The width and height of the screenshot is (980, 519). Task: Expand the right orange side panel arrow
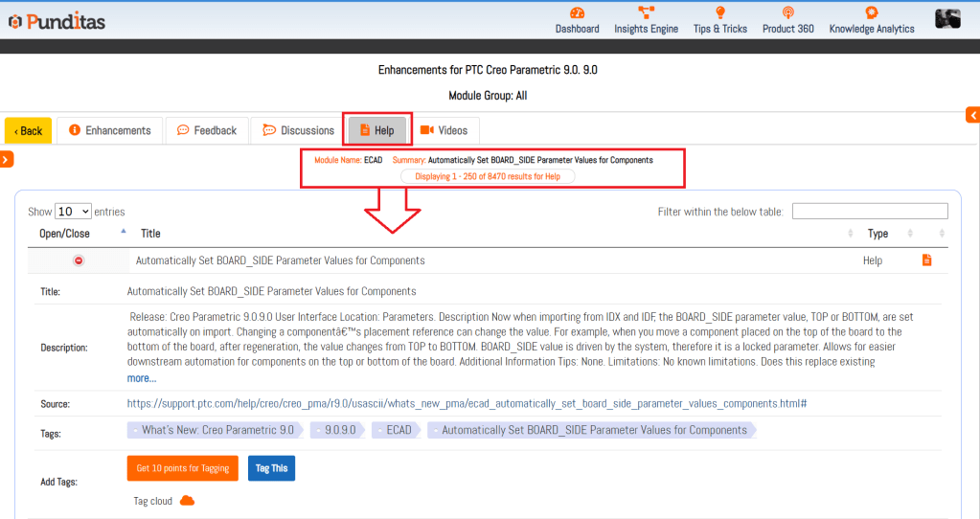(973, 116)
